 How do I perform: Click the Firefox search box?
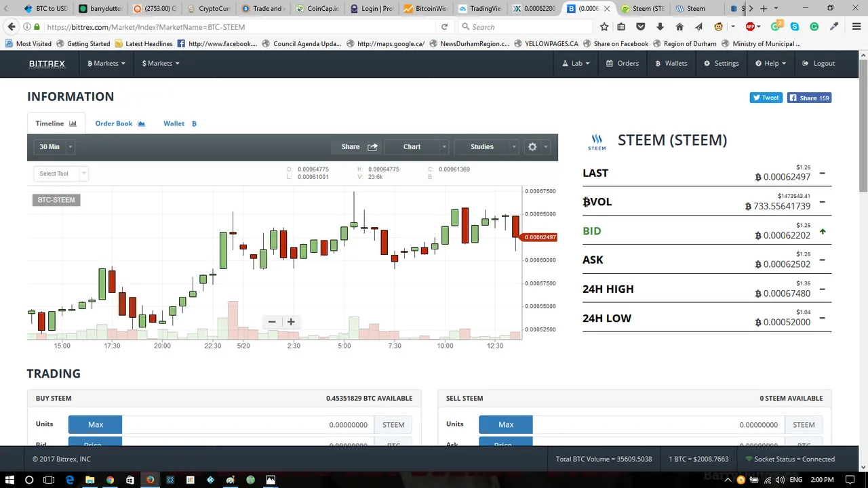tap(526, 26)
